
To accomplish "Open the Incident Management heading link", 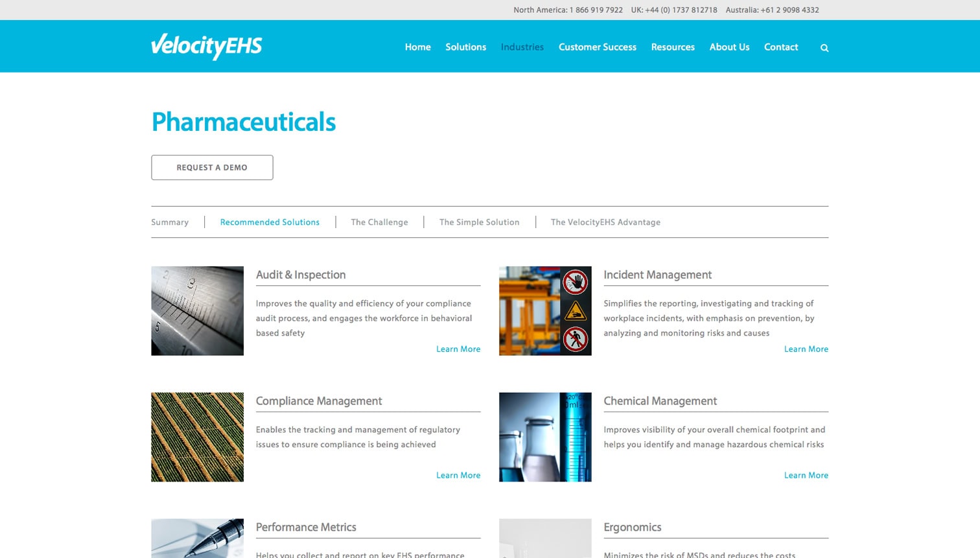I will [x=657, y=275].
